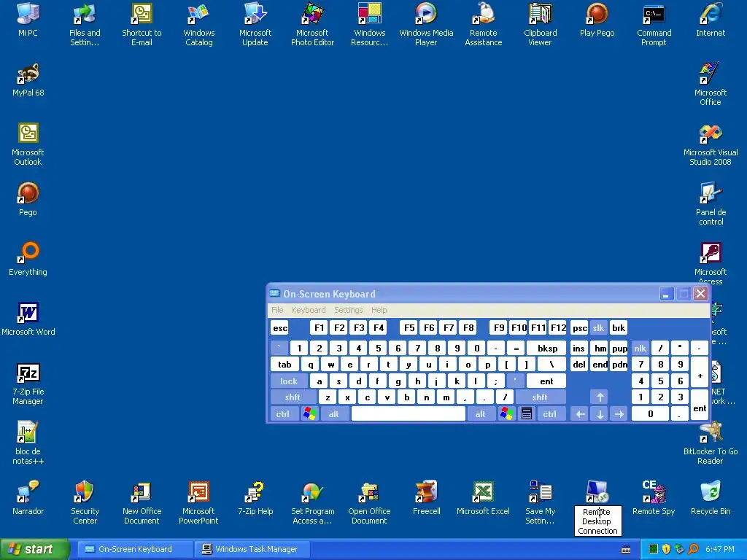Screen dimensions: 747x560
Task: Select the Shortcut to E-mail icon
Action: pos(142,15)
